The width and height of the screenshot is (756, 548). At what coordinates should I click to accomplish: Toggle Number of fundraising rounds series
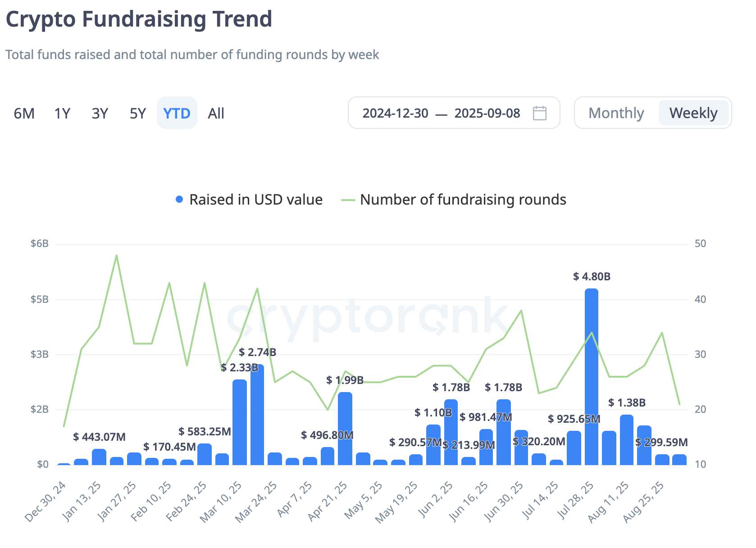463,200
